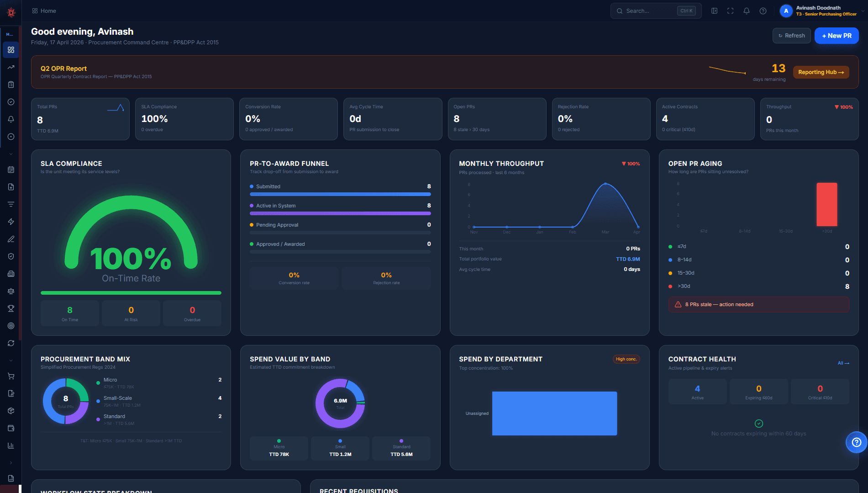Click the Standard TTD 5.6M tile

click(x=401, y=448)
